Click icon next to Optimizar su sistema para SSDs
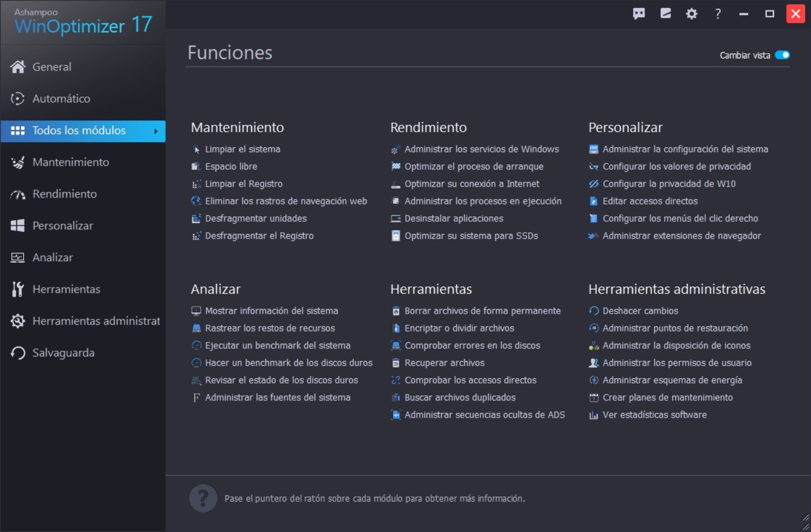The image size is (811, 532). tap(395, 236)
